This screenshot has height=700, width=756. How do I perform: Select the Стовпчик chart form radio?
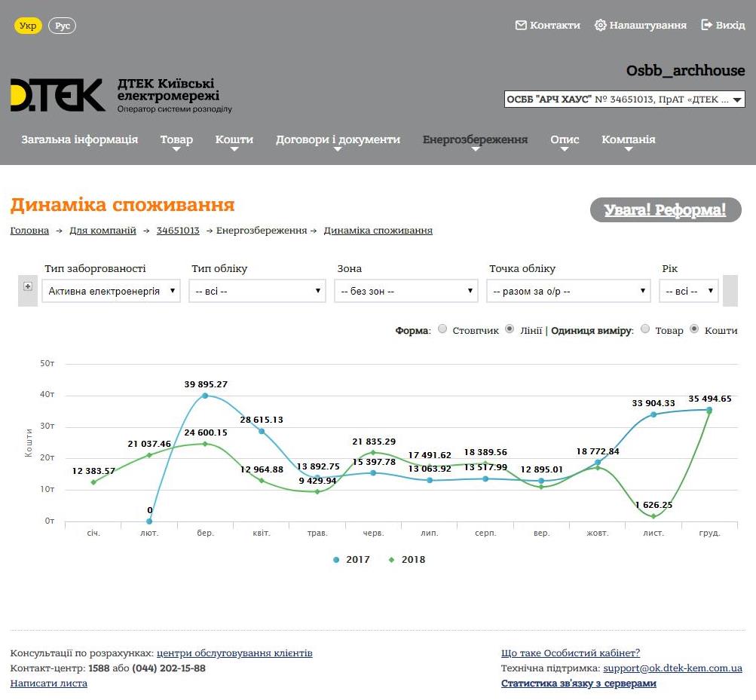click(x=442, y=329)
